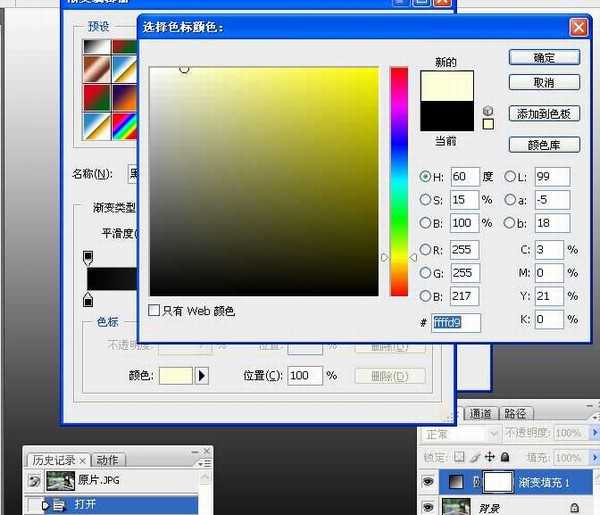Switch to the 动作 tab
This screenshot has height=515, width=600.
(107, 460)
